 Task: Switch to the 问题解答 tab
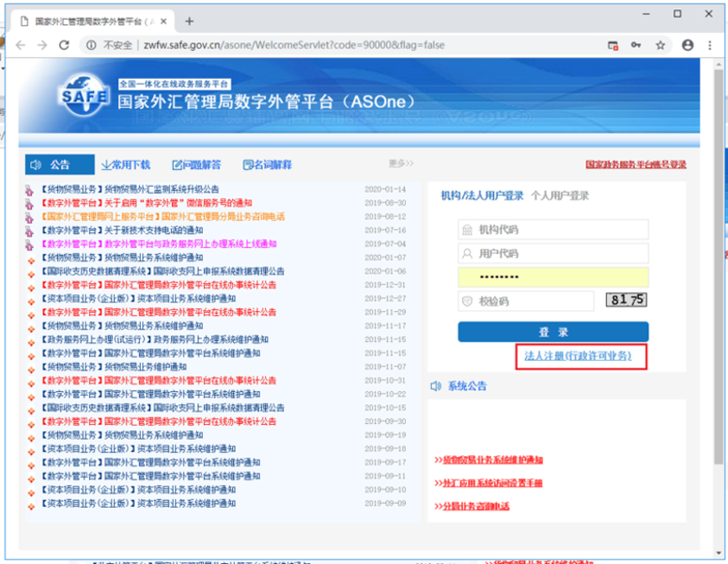(x=196, y=164)
